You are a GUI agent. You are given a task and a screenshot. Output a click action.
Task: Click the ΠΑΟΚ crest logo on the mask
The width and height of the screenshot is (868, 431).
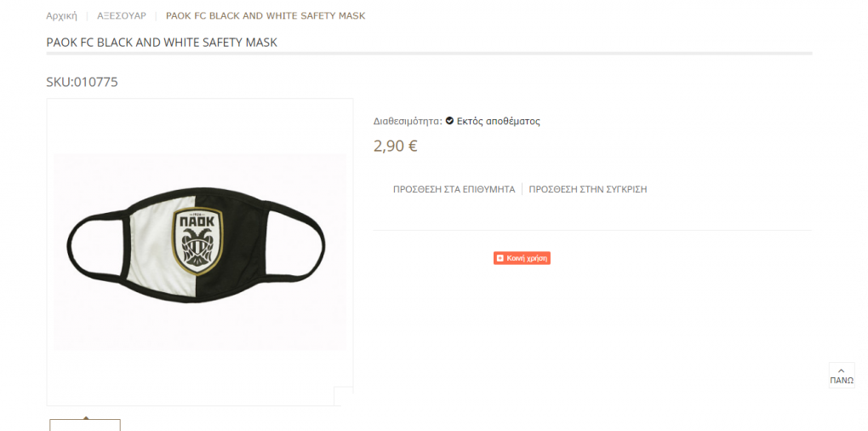(198, 242)
